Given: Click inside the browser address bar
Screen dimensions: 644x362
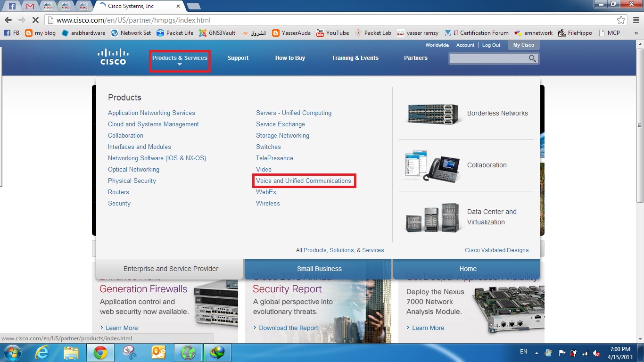Looking at the screenshot, I should [189, 21].
